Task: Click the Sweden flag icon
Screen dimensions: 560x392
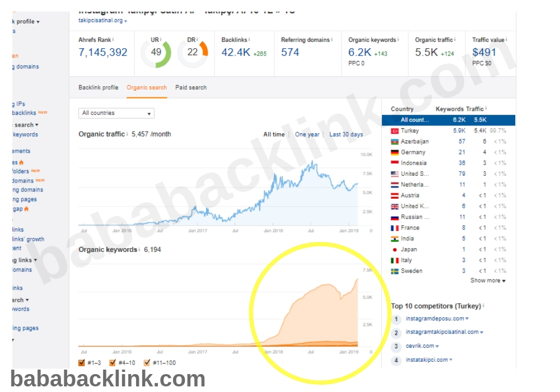Action: coord(395,272)
